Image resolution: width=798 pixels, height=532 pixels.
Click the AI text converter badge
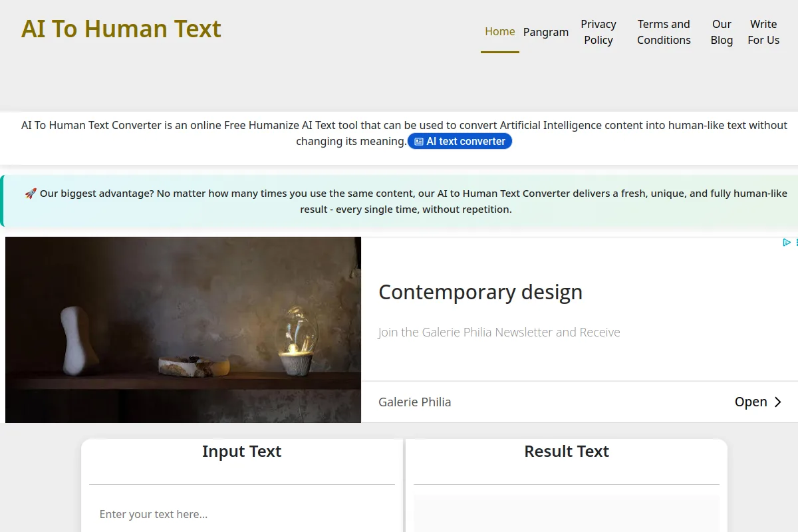[460, 142]
